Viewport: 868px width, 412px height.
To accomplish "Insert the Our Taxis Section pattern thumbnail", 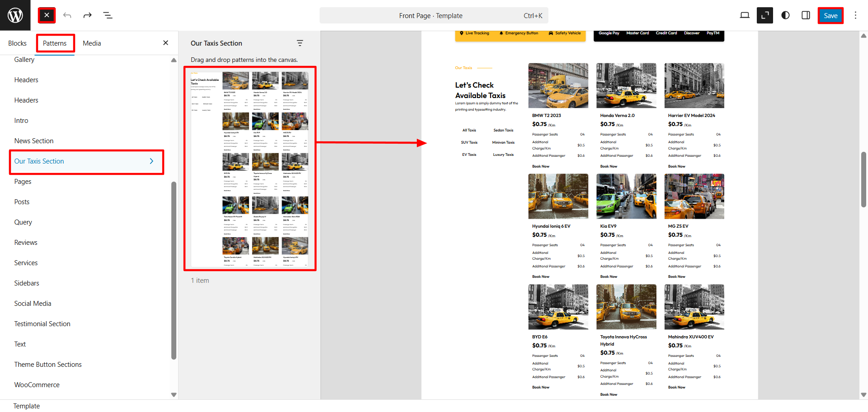I will pos(250,169).
